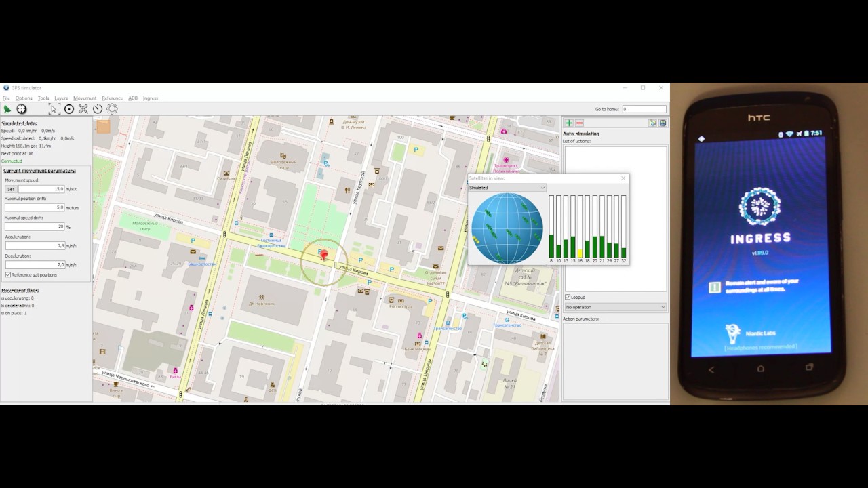Click the red location marker on the map
The height and width of the screenshot is (488, 868).
click(x=324, y=256)
